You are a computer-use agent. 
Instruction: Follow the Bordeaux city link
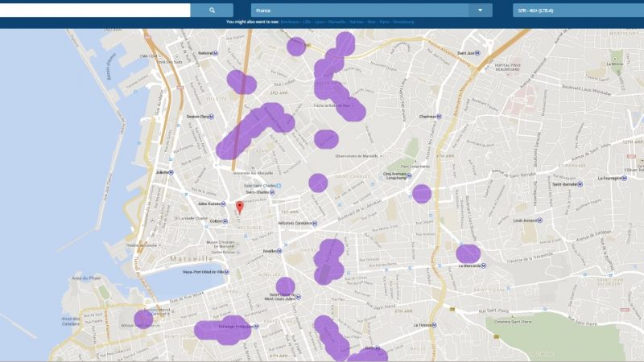pos(290,22)
